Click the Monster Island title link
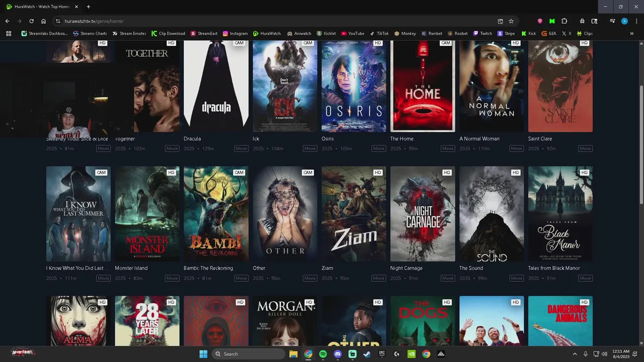This screenshot has width=644, height=362. pyautogui.click(x=131, y=268)
